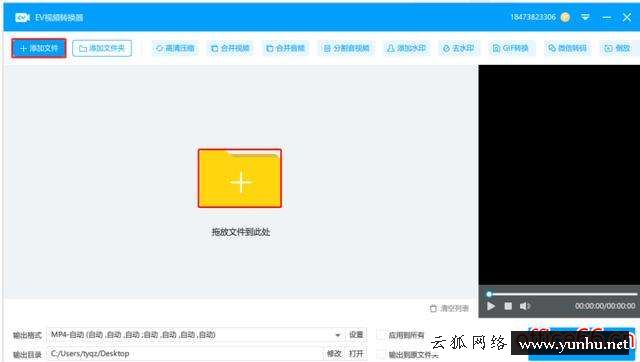Play the video preview
Screen dimensions: 640x362
(491, 306)
